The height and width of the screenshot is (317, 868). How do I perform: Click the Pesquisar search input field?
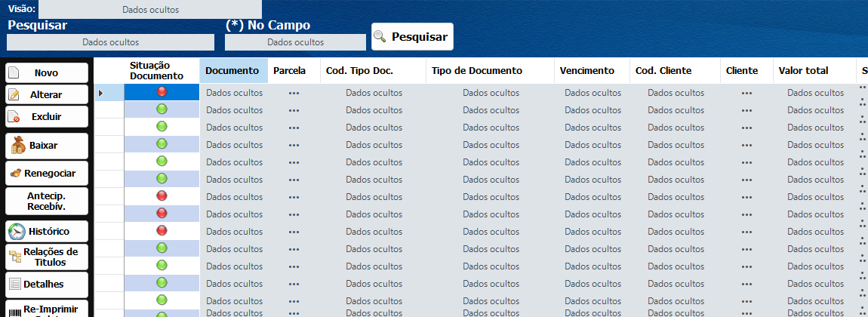point(110,42)
